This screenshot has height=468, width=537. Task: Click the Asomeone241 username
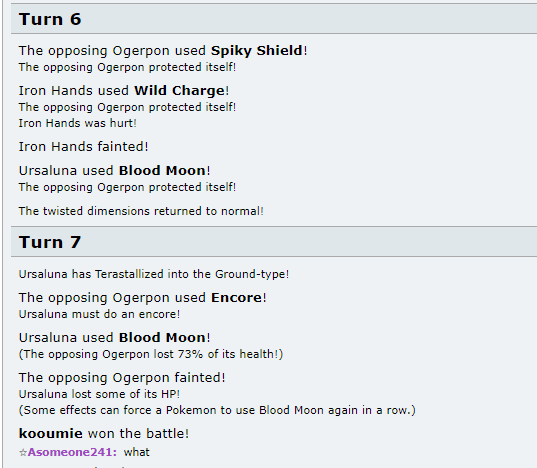point(72,452)
